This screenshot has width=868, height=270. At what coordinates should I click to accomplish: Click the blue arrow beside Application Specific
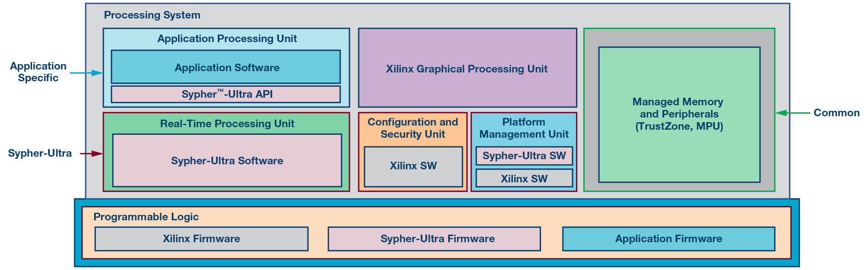coord(86,73)
